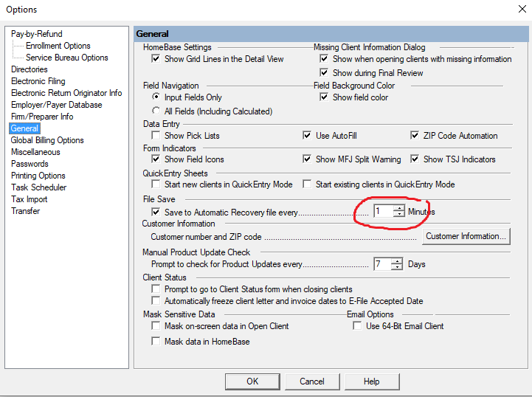Select Enrollment Options tree item
The width and height of the screenshot is (532, 397).
point(58,46)
